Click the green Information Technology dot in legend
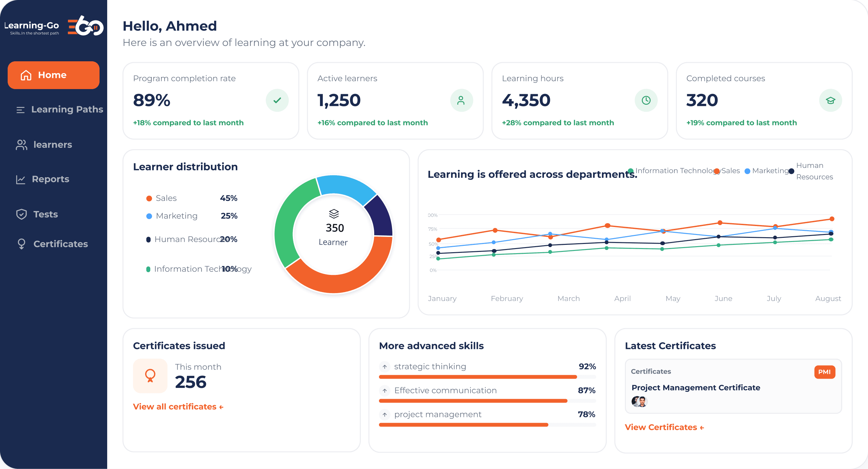Viewport: 868px width, 469px height. 148,269
